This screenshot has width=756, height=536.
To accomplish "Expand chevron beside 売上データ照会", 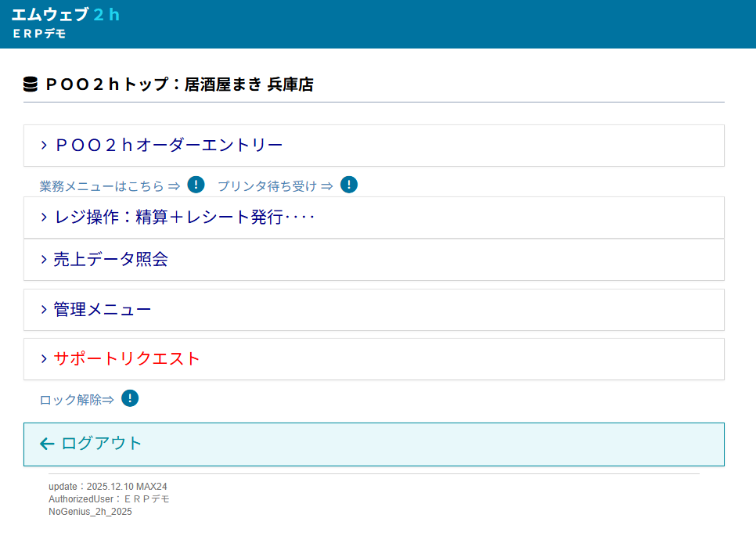I will [x=44, y=260].
